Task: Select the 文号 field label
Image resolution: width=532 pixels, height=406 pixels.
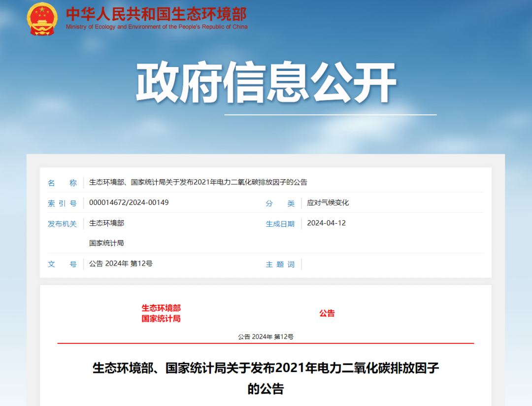Action: (62, 264)
